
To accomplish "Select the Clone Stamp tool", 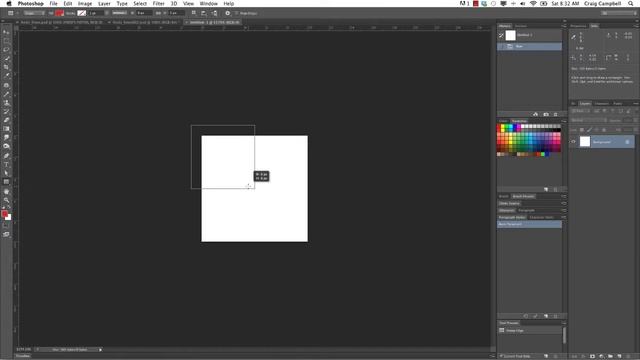I will (x=6, y=103).
